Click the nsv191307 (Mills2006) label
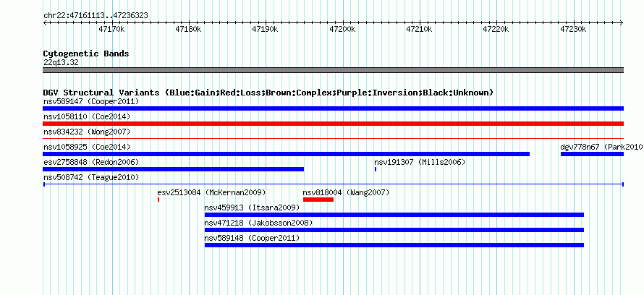Viewport: 644px width, 295px height. (x=420, y=162)
